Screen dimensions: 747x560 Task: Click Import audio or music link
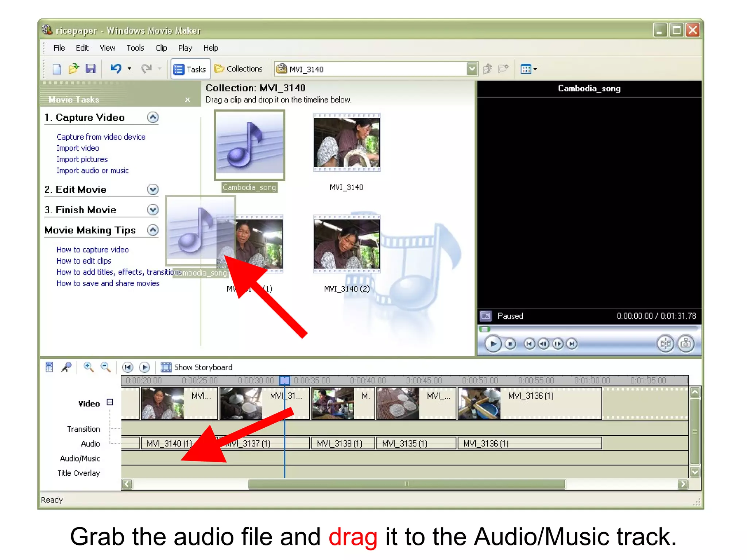(x=92, y=170)
